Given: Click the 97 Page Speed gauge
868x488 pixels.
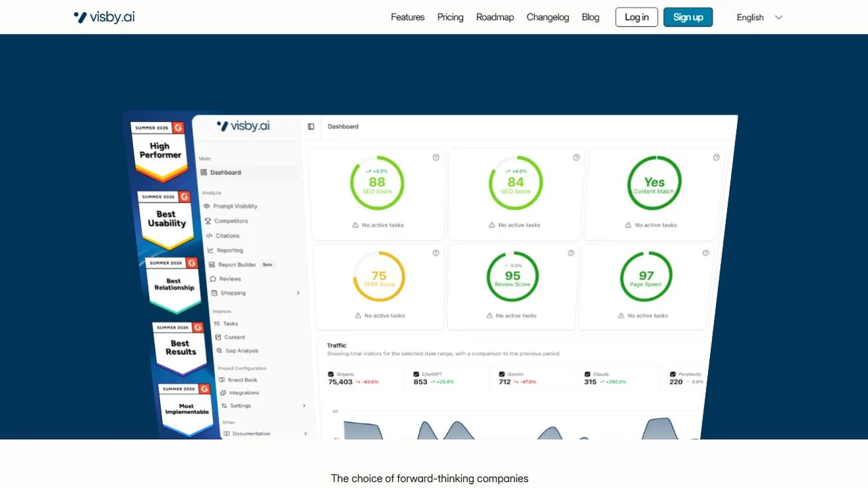Looking at the screenshot, I should (x=646, y=277).
